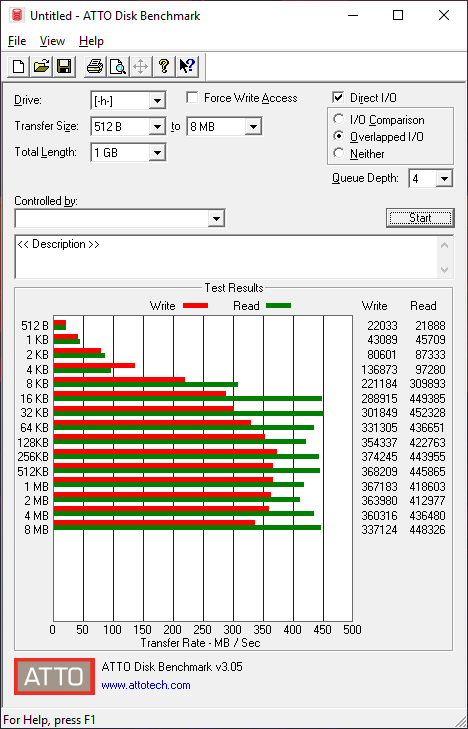The image size is (468, 729).
Task: Click the yellow question mark About icon
Action: tap(163, 66)
